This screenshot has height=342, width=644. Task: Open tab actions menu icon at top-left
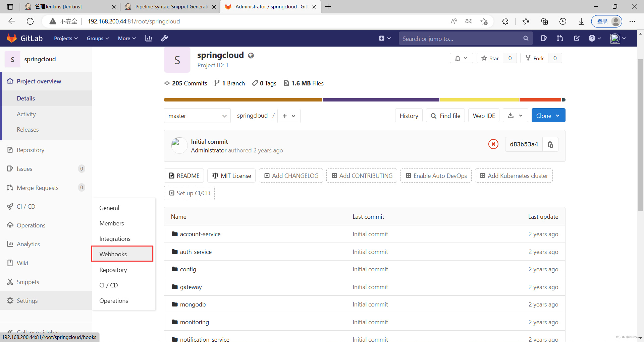pos(10,6)
